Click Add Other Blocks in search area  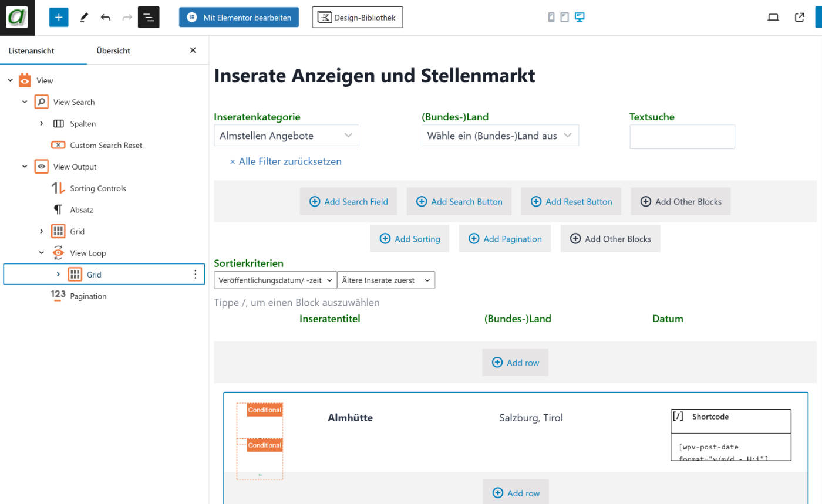tap(680, 201)
